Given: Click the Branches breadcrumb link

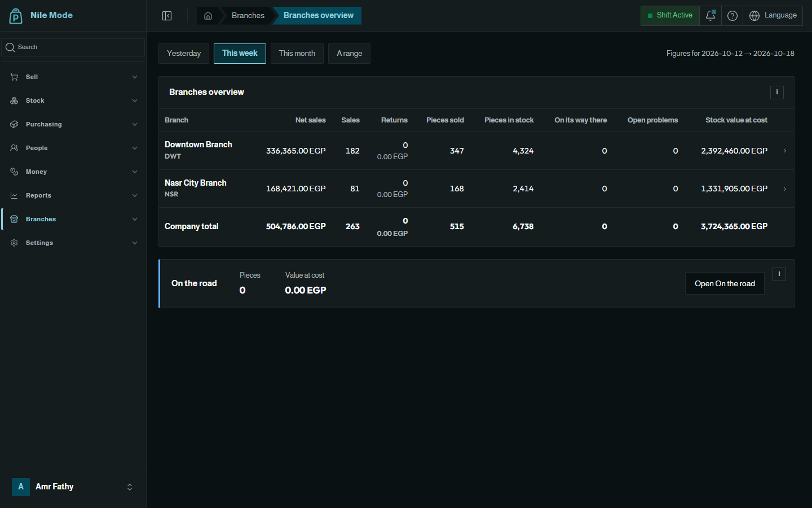Looking at the screenshot, I should pyautogui.click(x=248, y=16).
